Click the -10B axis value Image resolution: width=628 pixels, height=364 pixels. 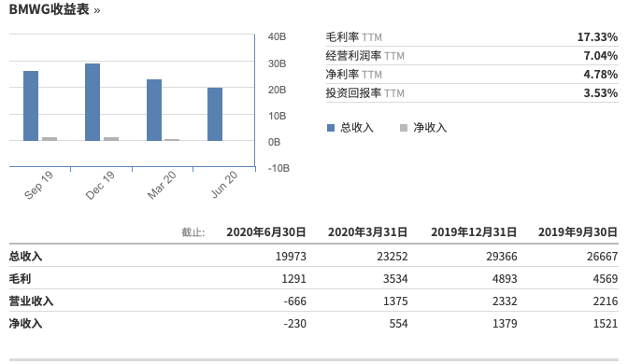click(x=278, y=168)
